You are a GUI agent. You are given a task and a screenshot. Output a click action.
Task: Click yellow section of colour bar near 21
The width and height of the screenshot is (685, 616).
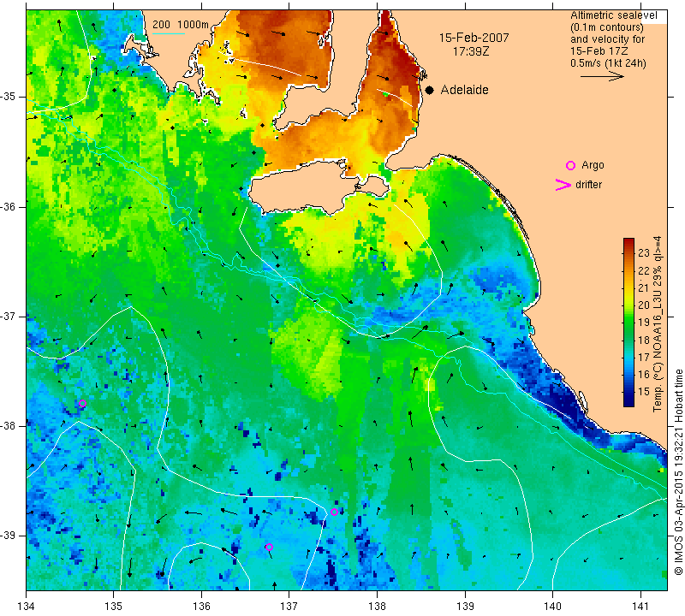[x=628, y=287]
